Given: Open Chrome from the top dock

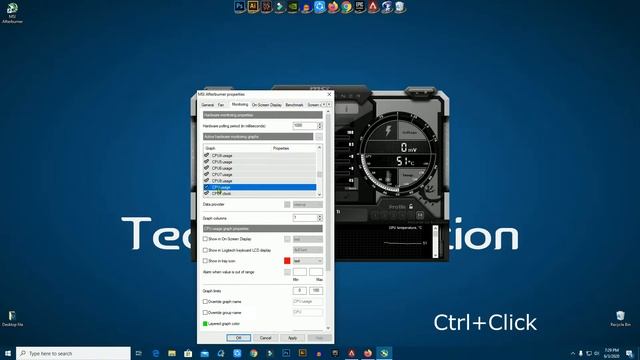Looking at the screenshot, I should coord(346,7).
